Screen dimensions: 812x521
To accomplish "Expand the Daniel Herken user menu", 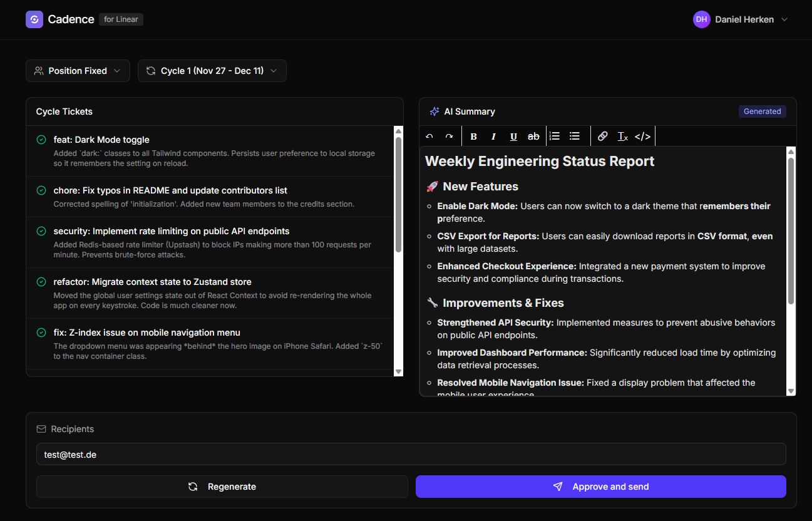I will [x=741, y=19].
